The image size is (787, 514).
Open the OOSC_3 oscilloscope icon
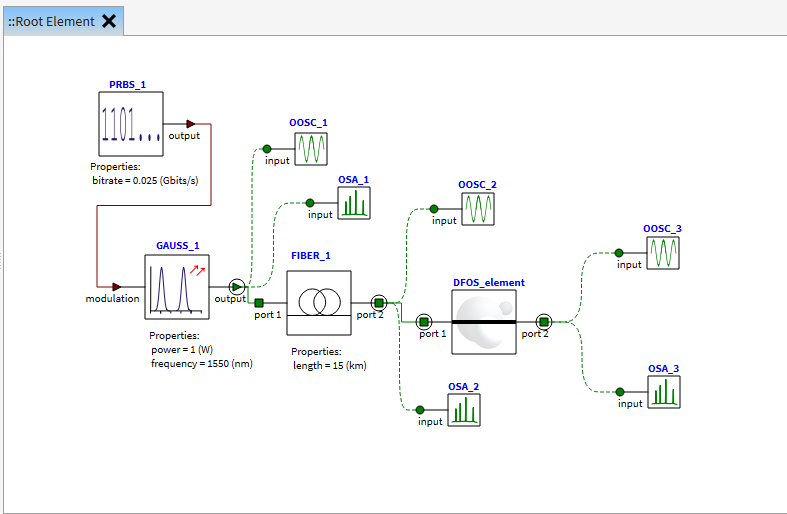click(x=663, y=253)
